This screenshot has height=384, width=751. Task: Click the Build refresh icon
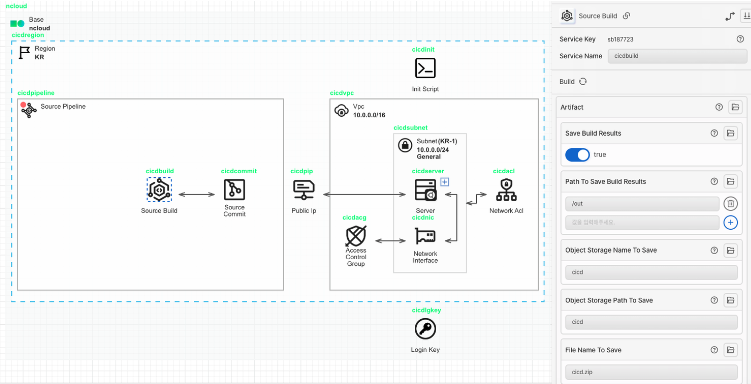coord(583,81)
